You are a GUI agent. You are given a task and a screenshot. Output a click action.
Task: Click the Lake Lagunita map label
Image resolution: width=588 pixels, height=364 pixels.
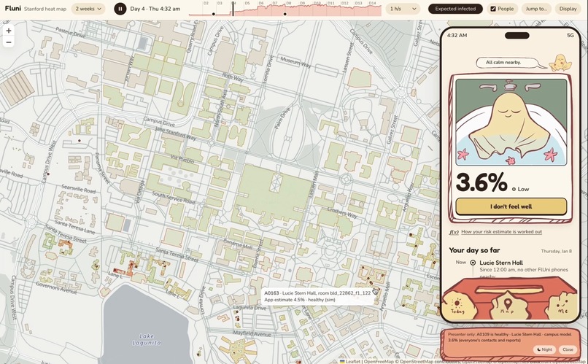click(147, 340)
